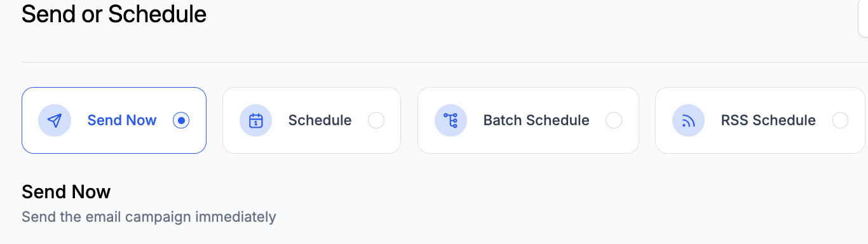Image resolution: width=868 pixels, height=244 pixels.
Task: Click the Send Now section heading below cards
Action: pyautogui.click(x=66, y=191)
